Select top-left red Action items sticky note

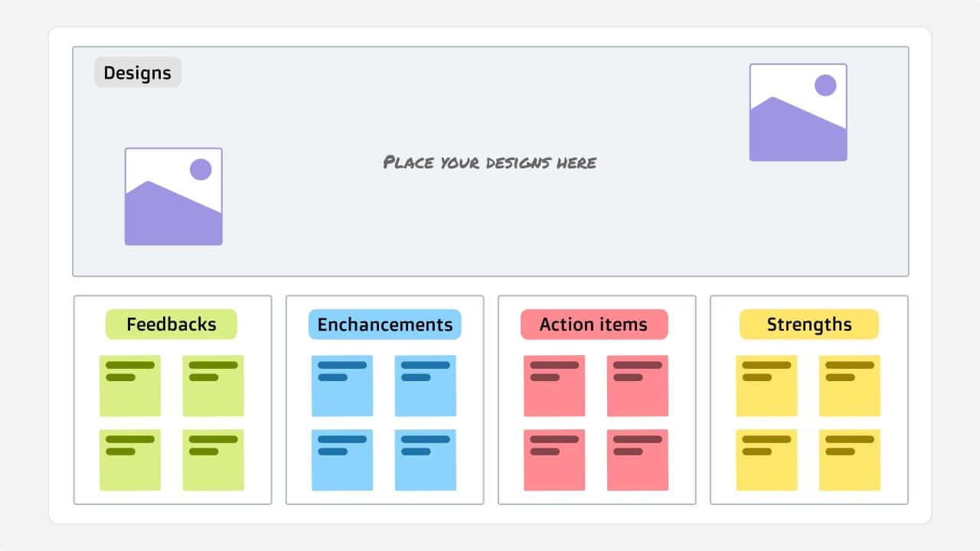554,386
